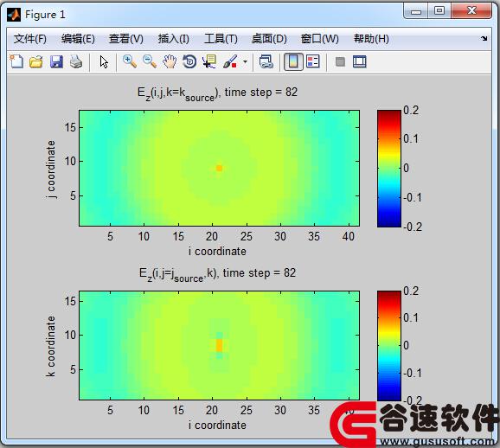Maximize the Figure 1 window
Image resolution: width=500 pixels, height=448 pixels.
click(x=439, y=11)
